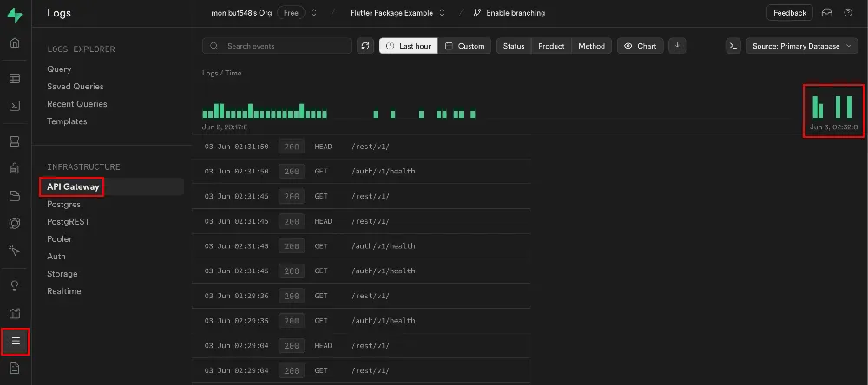Image resolution: width=868 pixels, height=385 pixels.
Task: Open the help question mark icon
Action: pos(848,13)
